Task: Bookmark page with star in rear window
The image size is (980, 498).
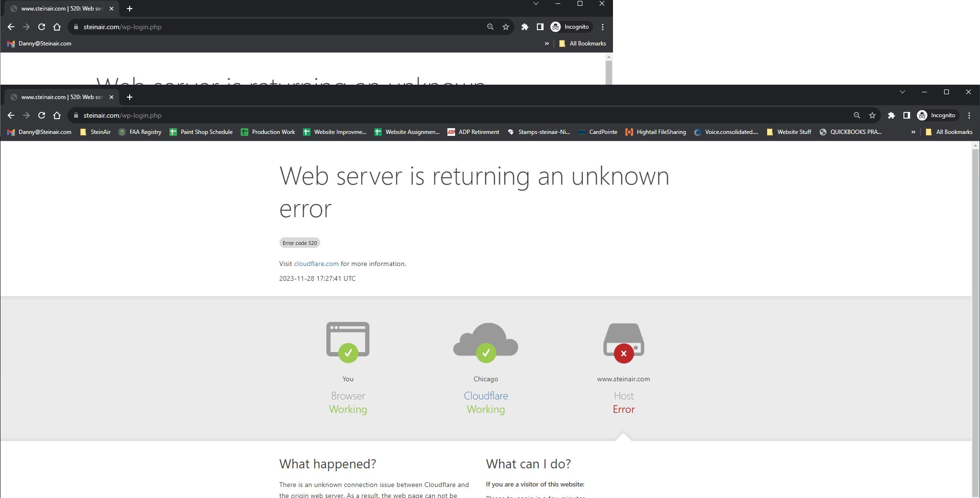Action: coord(506,27)
